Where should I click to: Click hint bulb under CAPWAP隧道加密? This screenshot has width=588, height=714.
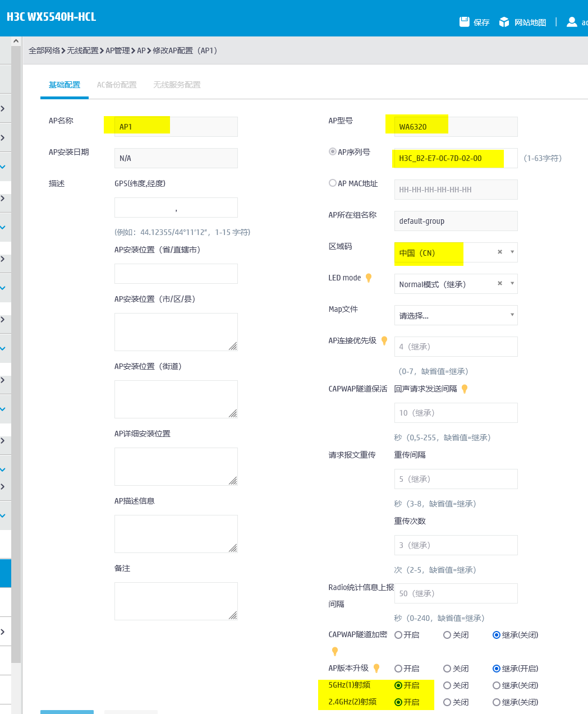[335, 652]
